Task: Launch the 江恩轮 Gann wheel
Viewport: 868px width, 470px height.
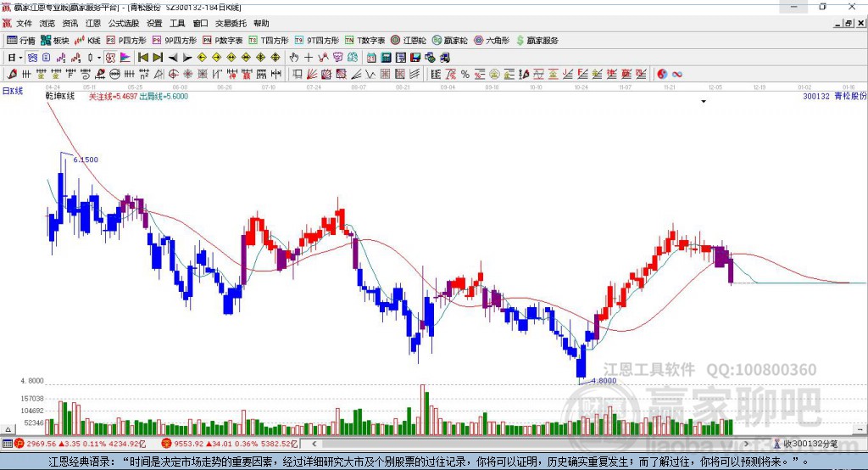Action: (409, 41)
